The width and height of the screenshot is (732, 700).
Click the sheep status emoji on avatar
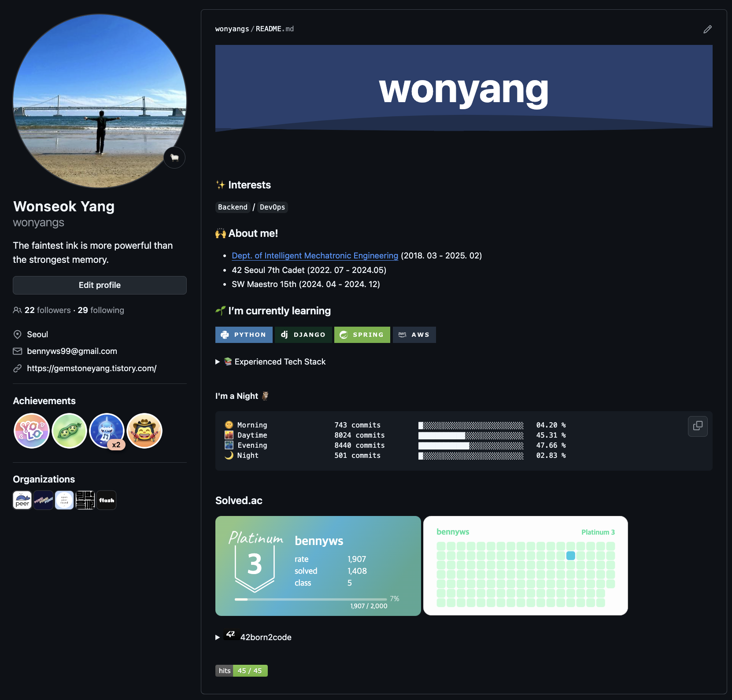(174, 158)
